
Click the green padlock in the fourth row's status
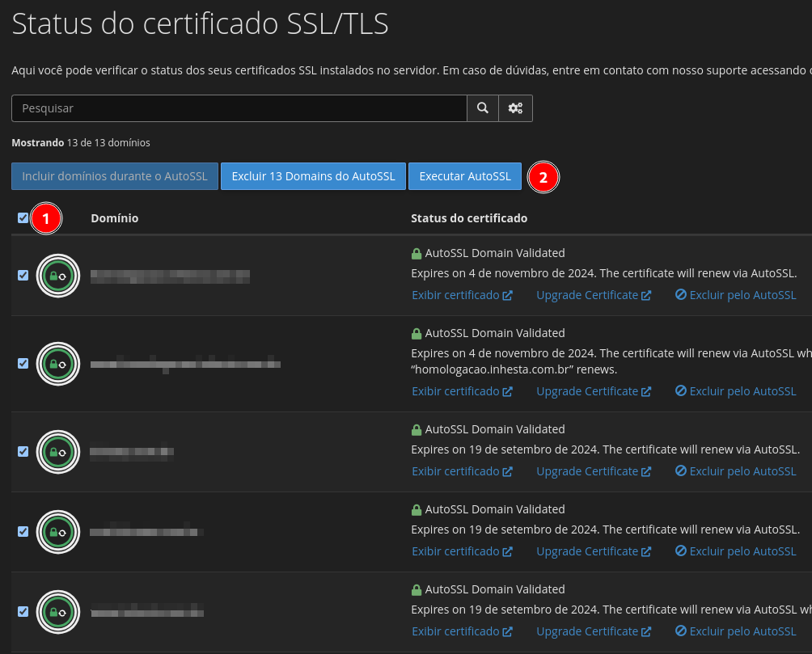[417, 509]
